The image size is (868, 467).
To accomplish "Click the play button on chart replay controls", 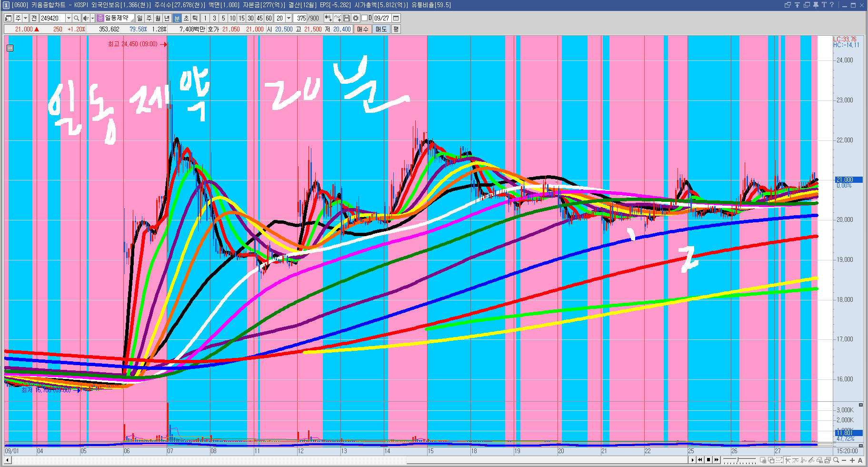I will coord(692,460).
